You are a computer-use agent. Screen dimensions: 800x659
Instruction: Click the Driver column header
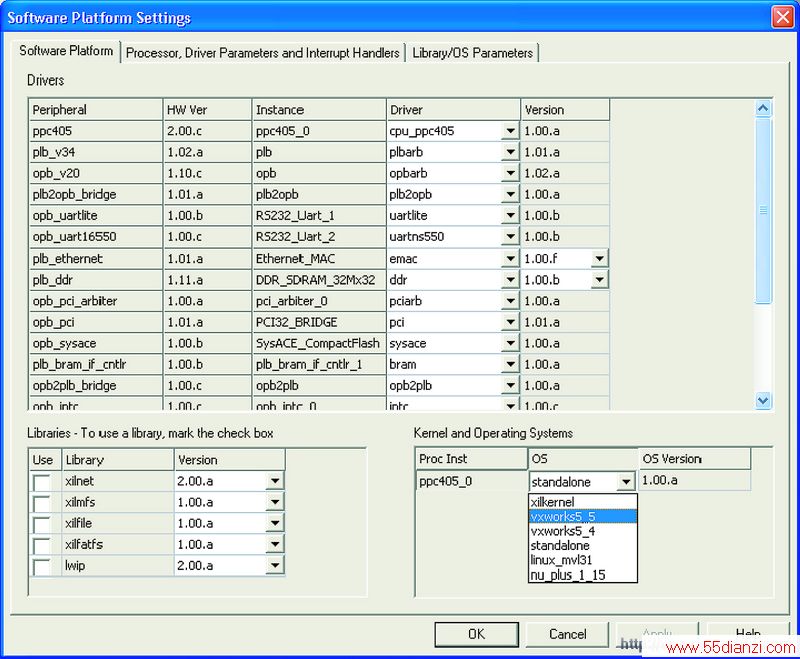(x=454, y=110)
